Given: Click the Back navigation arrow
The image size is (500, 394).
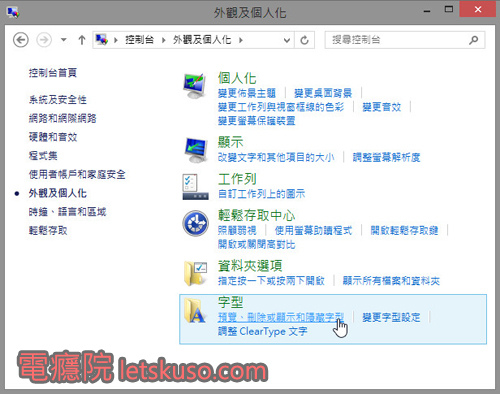Looking at the screenshot, I should [x=21, y=40].
